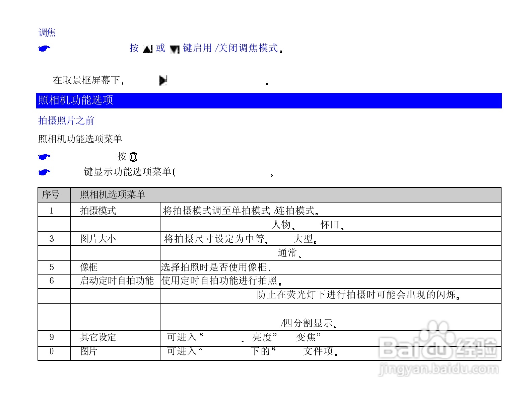This screenshot has width=532, height=399.
Task: Click the hand bullet on the '按' key line
Action: (x=44, y=157)
